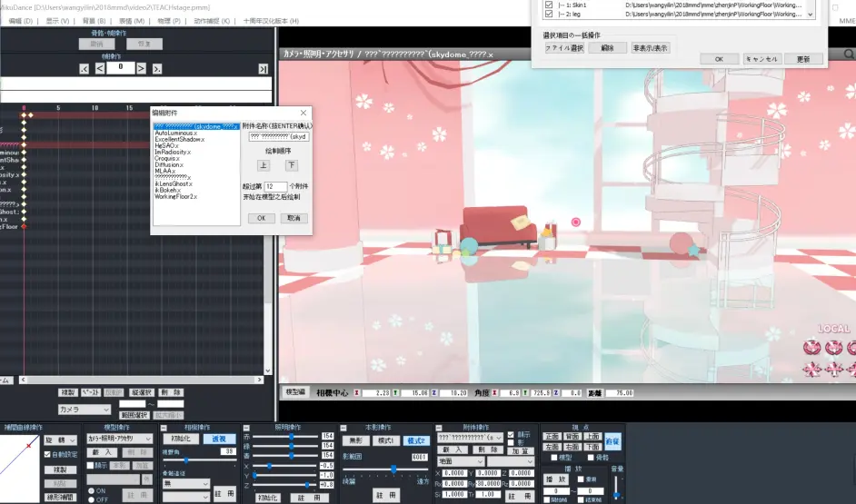Jump to previous keyframe with '.<' button

pyautogui.click(x=84, y=69)
